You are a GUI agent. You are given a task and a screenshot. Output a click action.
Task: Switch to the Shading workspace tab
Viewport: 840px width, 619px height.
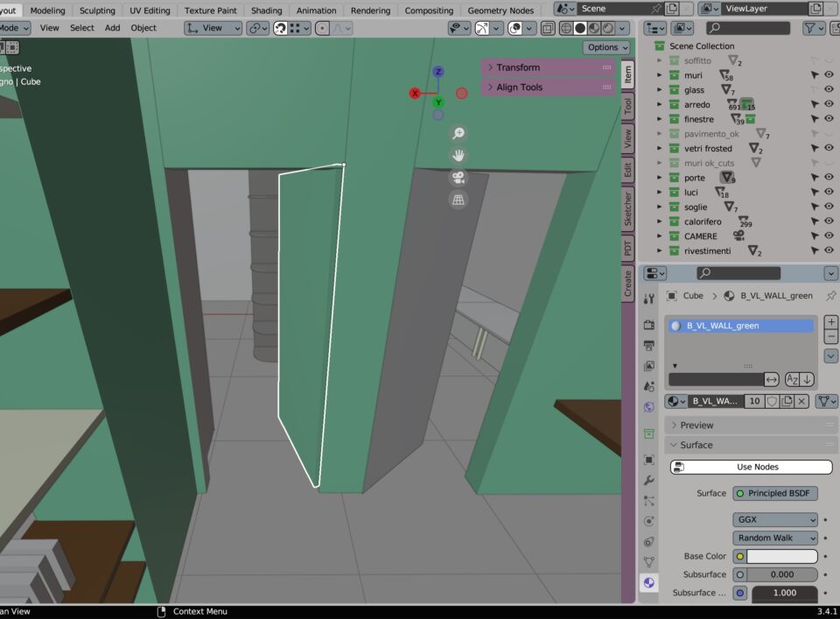266,11
